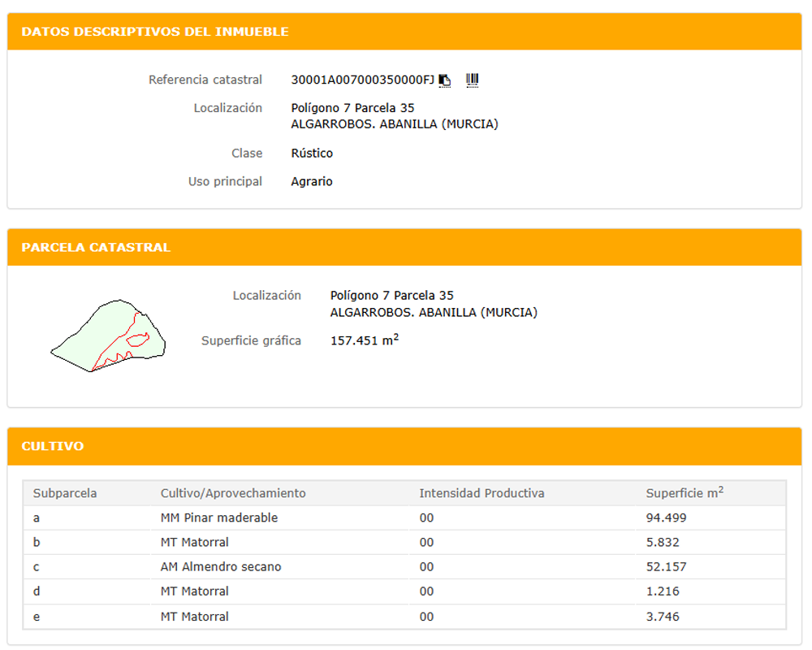812x650 pixels.
Task: Select the Superficie m² column header
Action: 685,492
